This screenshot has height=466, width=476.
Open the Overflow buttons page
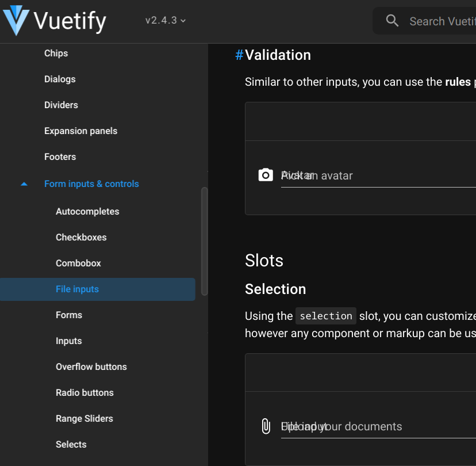pyautogui.click(x=91, y=366)
